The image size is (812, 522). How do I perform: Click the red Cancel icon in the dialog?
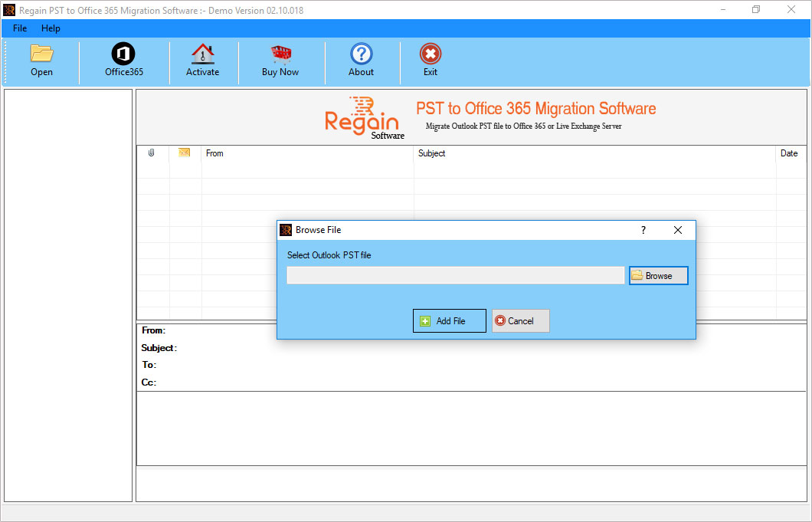click(503, 320)
